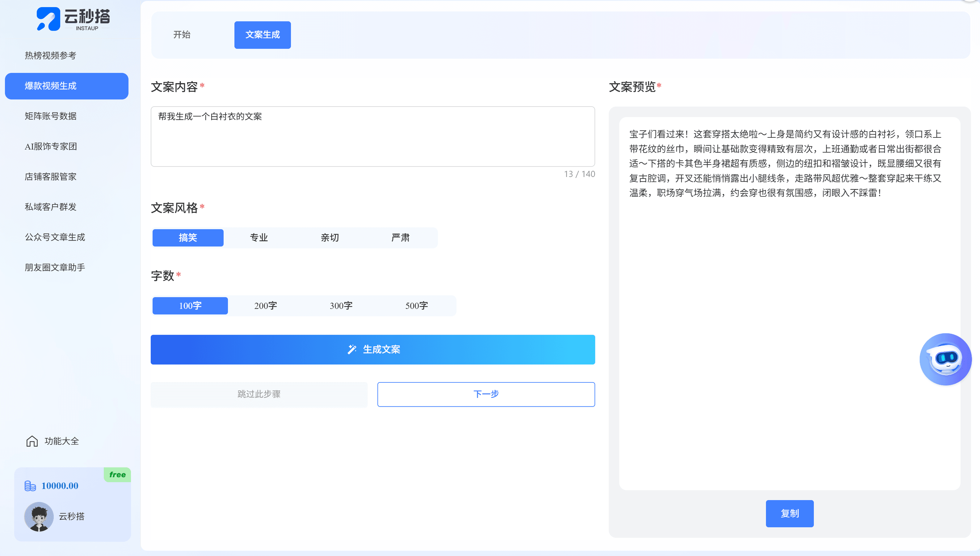Click the magic wand icon on 生成文案 button

pyautogui.click(x=352, y=349)
